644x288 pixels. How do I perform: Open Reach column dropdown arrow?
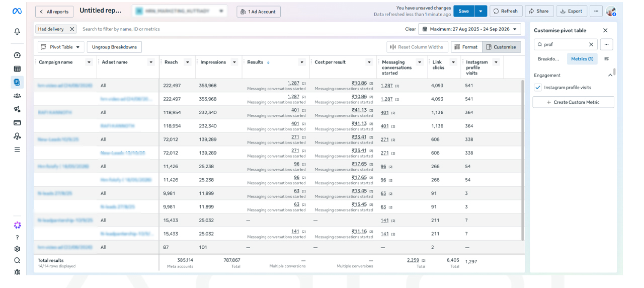coord(188,62)
